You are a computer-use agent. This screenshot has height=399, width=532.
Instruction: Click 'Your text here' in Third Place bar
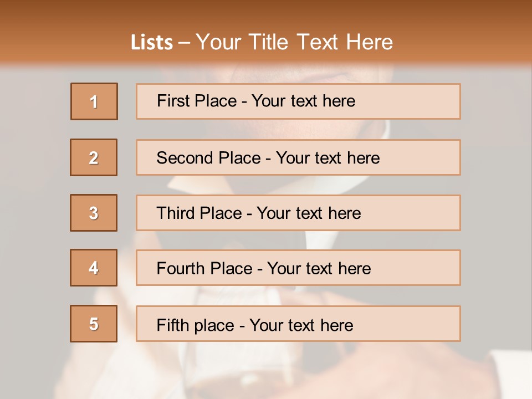pos(309,213)
